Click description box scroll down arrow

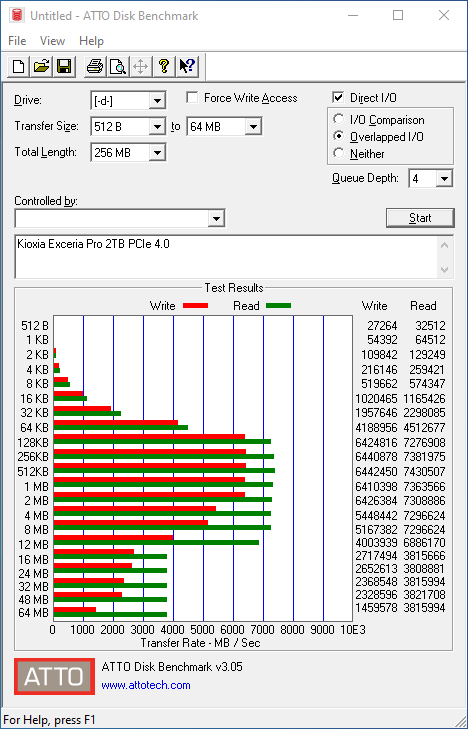[445, 270]
